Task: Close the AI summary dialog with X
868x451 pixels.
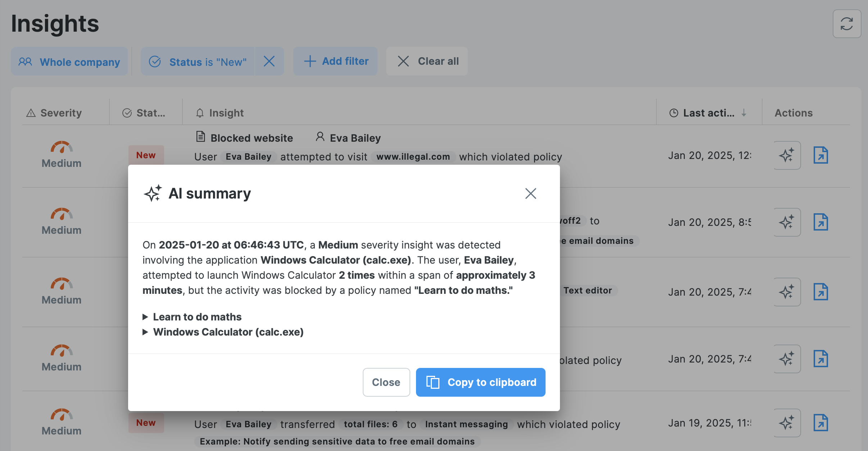Action: click(530, 193)
